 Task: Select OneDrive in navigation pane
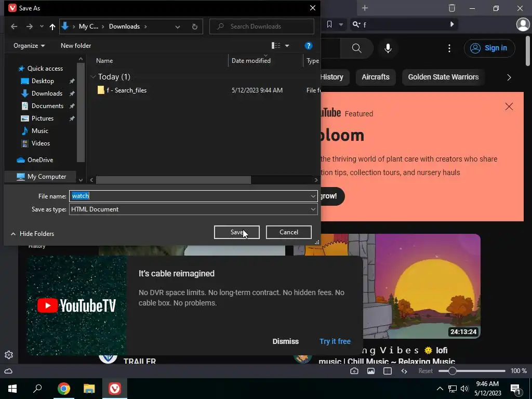(x=40, y=160)
